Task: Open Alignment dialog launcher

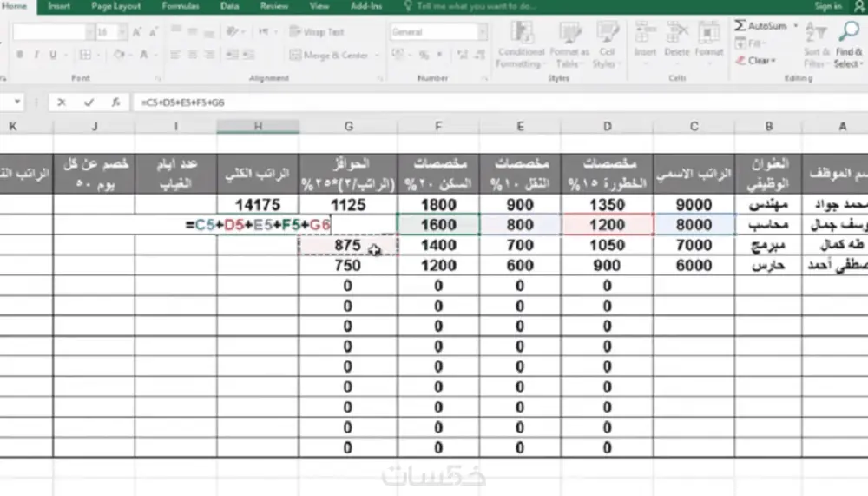Action: pos(380,79)
